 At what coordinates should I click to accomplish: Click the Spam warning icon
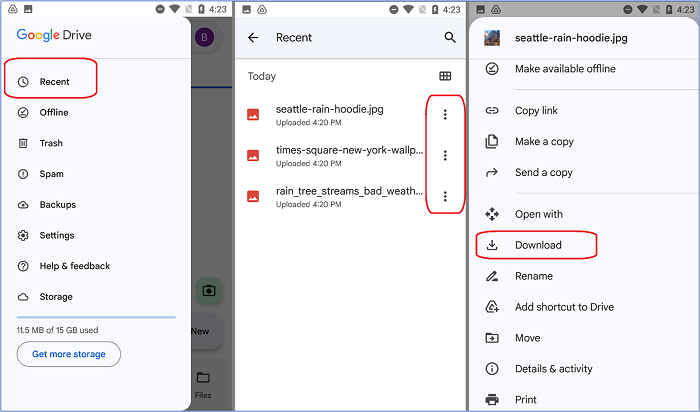(23, 174)
